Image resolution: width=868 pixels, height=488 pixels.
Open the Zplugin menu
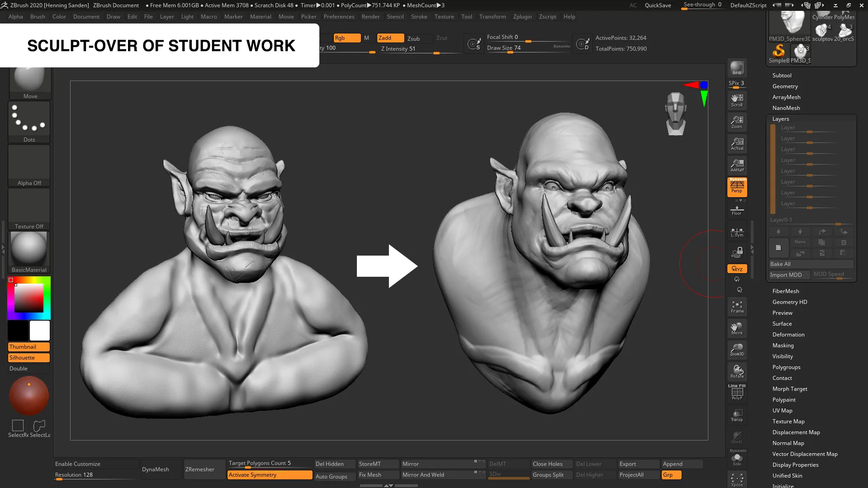(x=522, y=16)
